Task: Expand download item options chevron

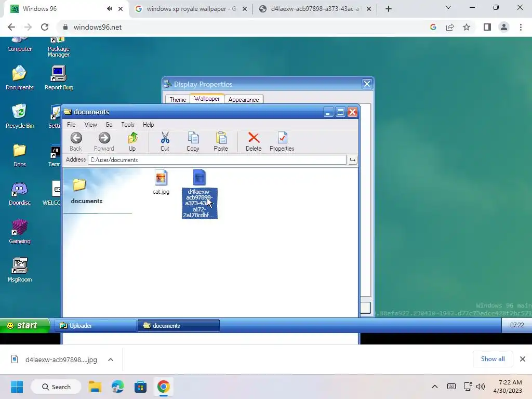Action: 111,360
